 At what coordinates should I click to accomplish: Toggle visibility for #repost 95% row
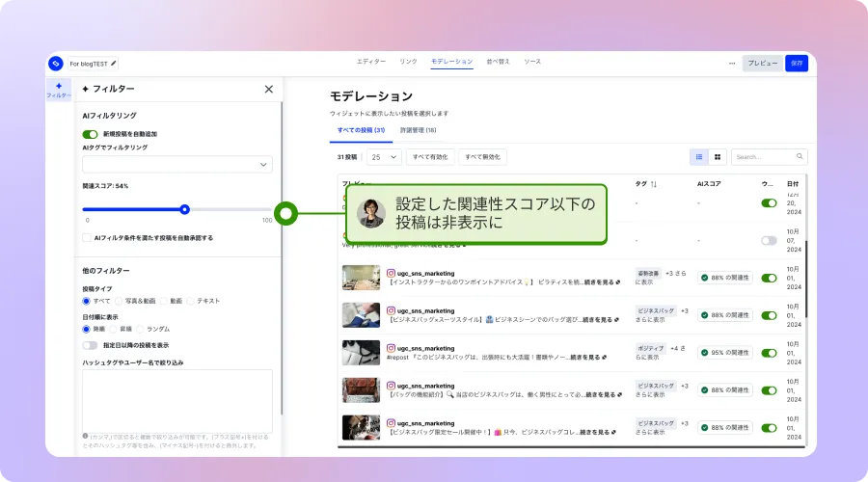pos(769,353)
